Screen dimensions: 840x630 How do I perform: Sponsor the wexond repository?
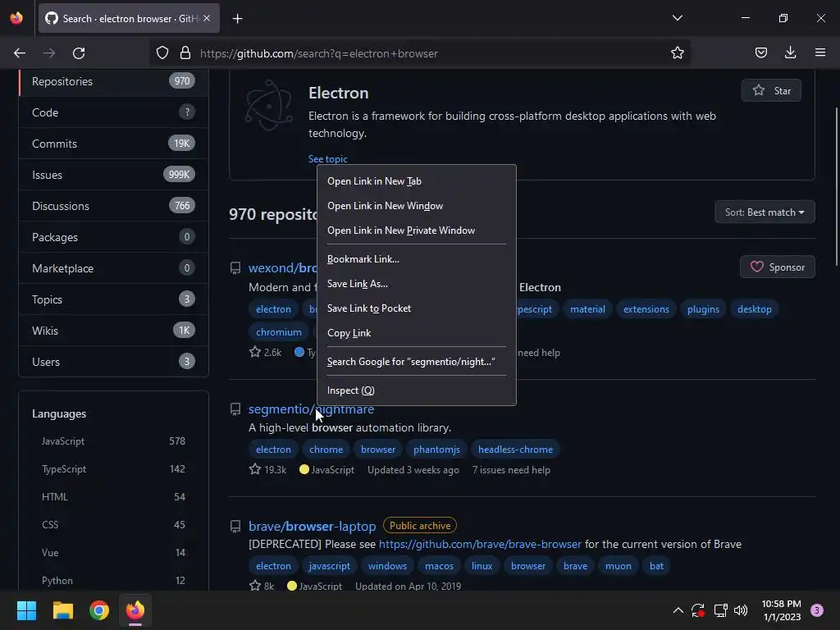pyautogui.click(x=778, y=267)
